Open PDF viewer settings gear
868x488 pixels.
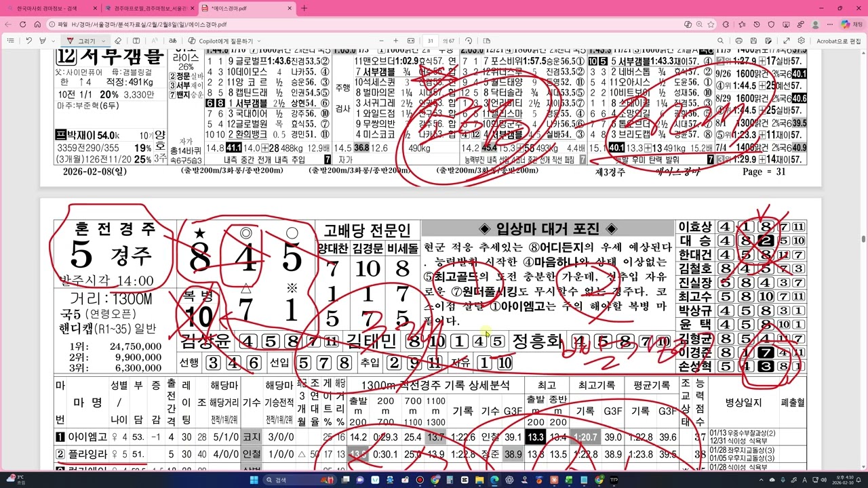pos(802,41)
